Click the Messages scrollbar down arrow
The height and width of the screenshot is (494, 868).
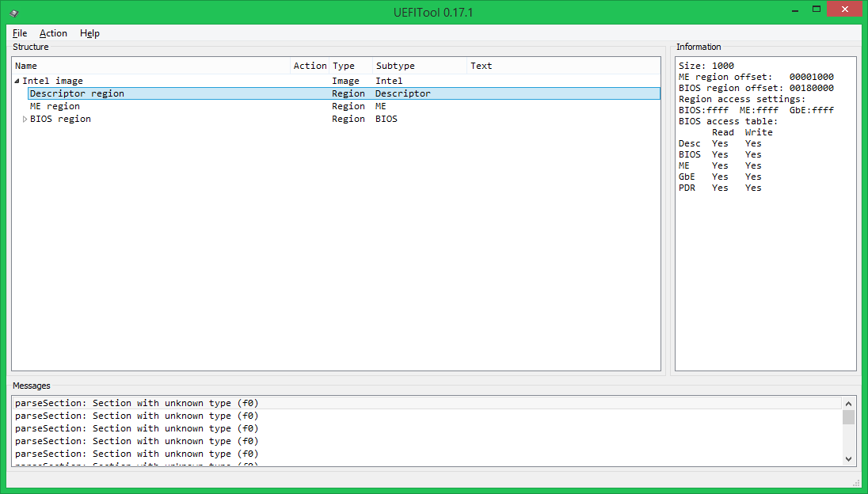[x=849, y=459]
